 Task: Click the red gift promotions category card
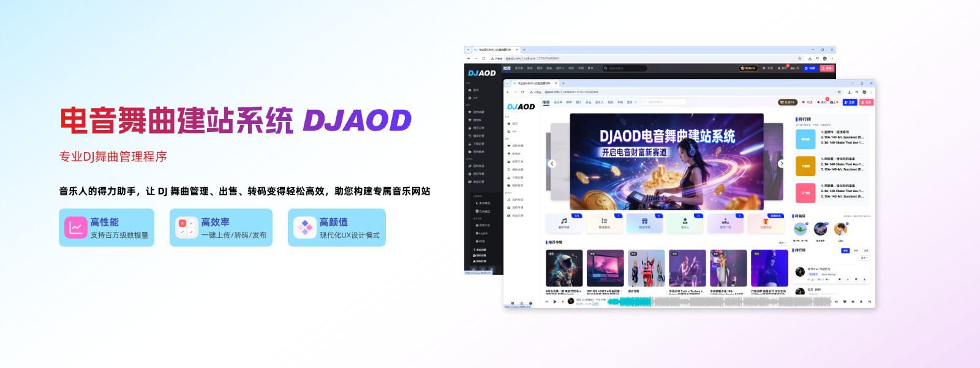(766, 223)
